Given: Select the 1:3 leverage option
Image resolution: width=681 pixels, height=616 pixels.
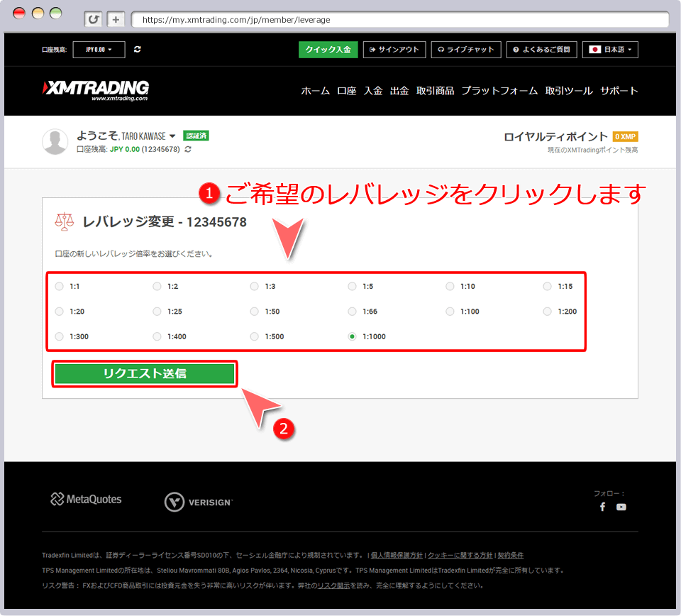Looking at the screenshot, I should [255, 286].
